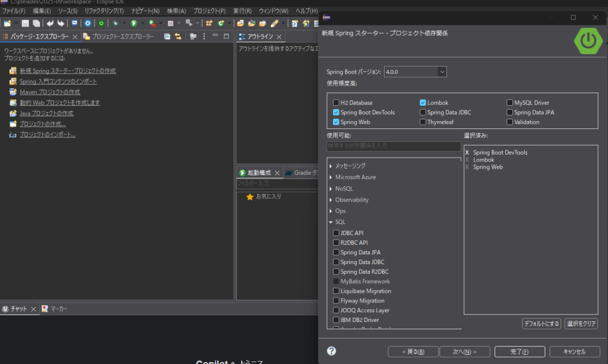Open the プロジェクト(P) menu
Screen dimensions: 608x364
tap(209, 11)
